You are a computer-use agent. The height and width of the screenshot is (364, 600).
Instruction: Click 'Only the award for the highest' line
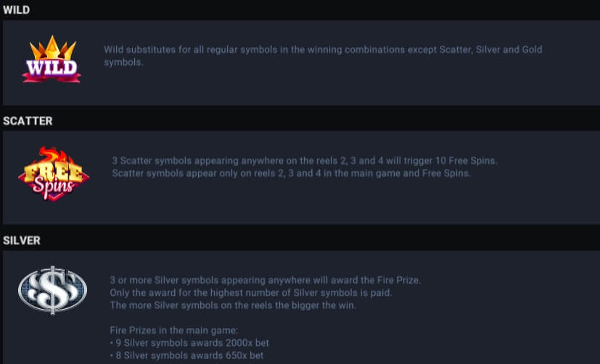(251, 292)
